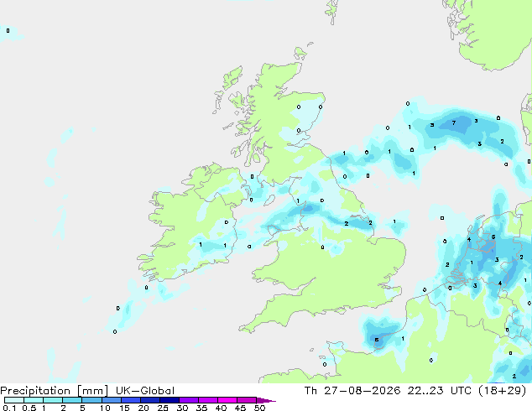Click the legend label '35'

click(201, 408)
